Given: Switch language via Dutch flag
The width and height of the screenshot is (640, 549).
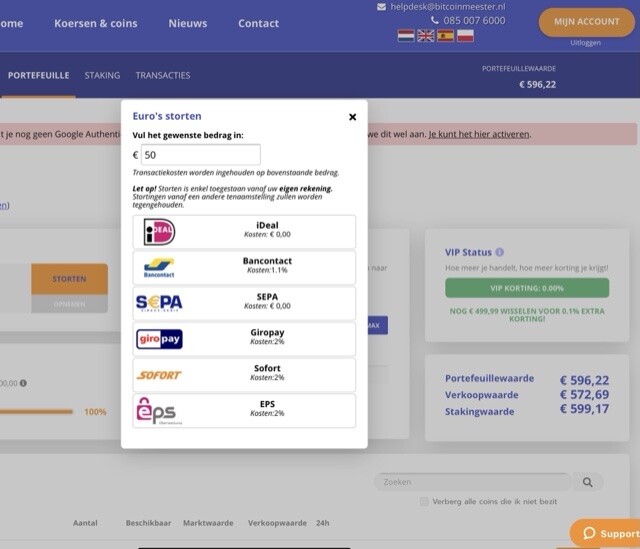Looking at the screenshot, I should point(406,36).
